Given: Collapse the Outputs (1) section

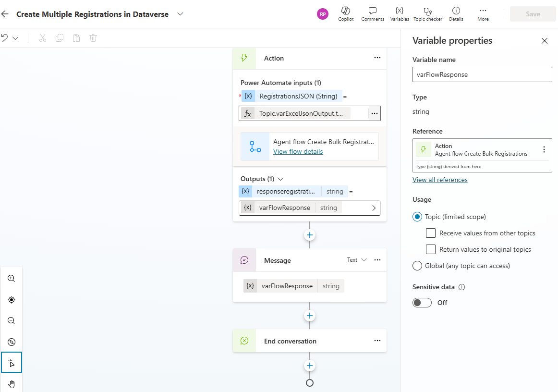Looking at the screenshot, I should point(281,179).
